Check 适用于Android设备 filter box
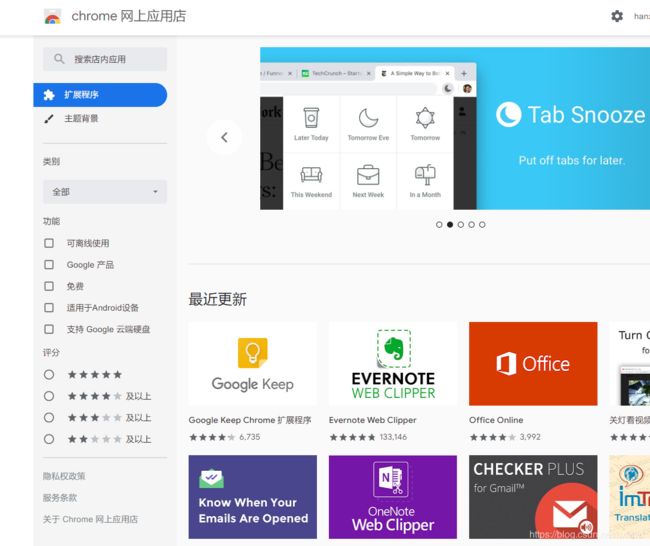 [x=49, y=308]
